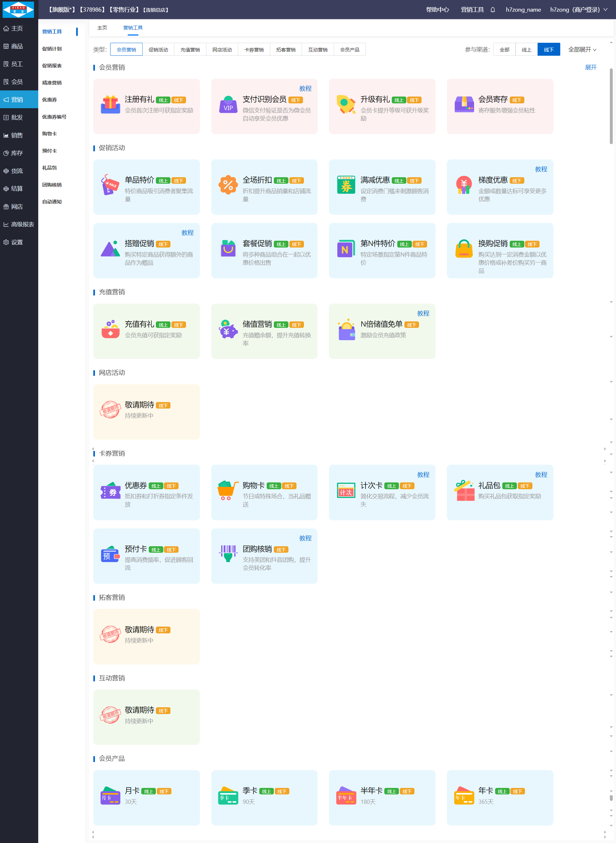Filter type by 拓客营销
Image resolution: width=616 pixels, height=843 pixels.
pyautogui.click(x=285, y=50)
